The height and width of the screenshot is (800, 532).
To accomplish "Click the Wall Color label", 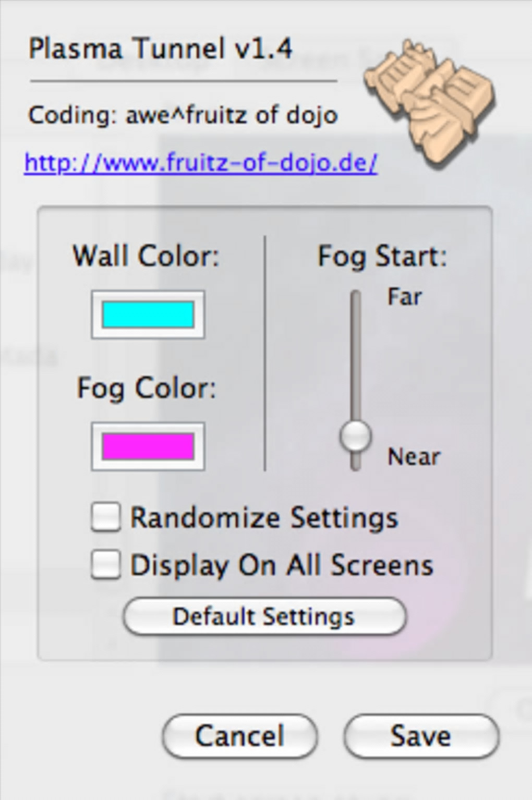I will tap(146, 256).
